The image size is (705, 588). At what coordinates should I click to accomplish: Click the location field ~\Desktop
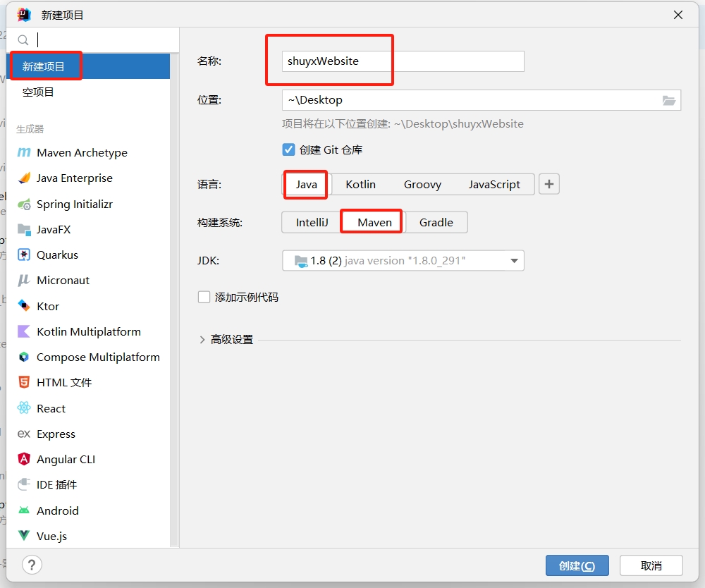[x=481, y=100]
